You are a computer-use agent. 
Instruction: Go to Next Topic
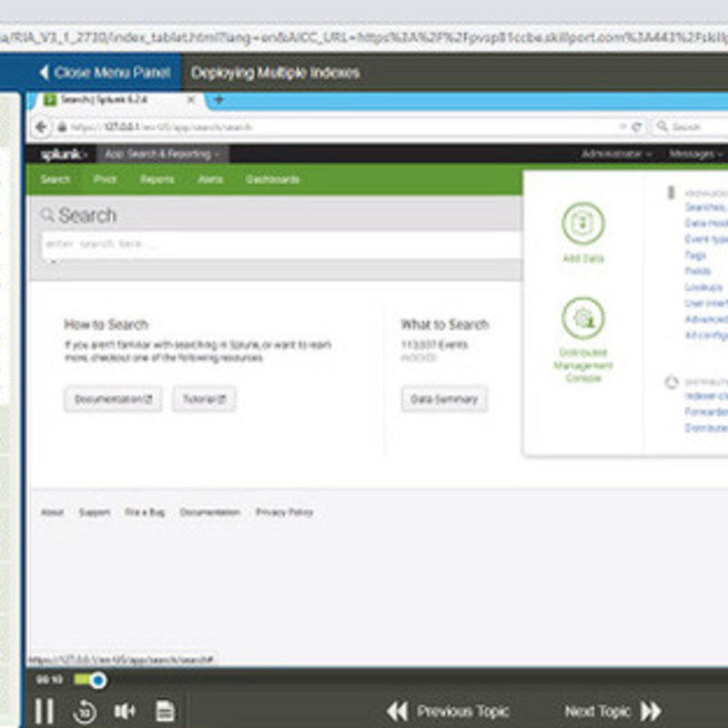(613, 712)
